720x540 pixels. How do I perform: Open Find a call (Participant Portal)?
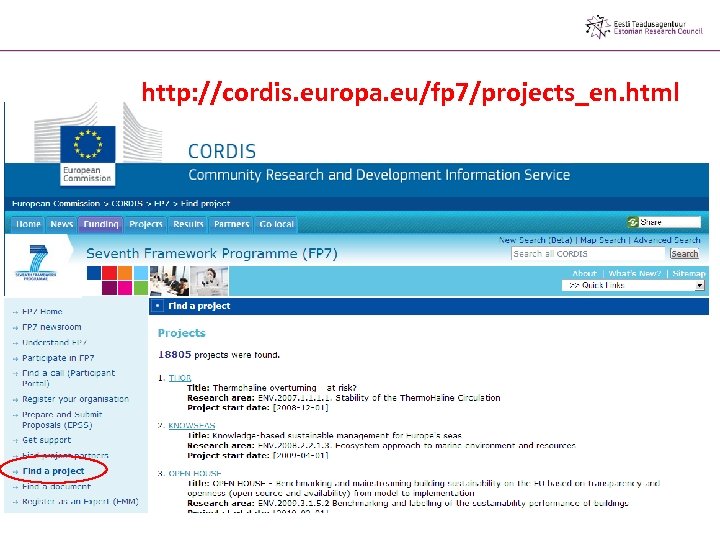coord(68,378)
